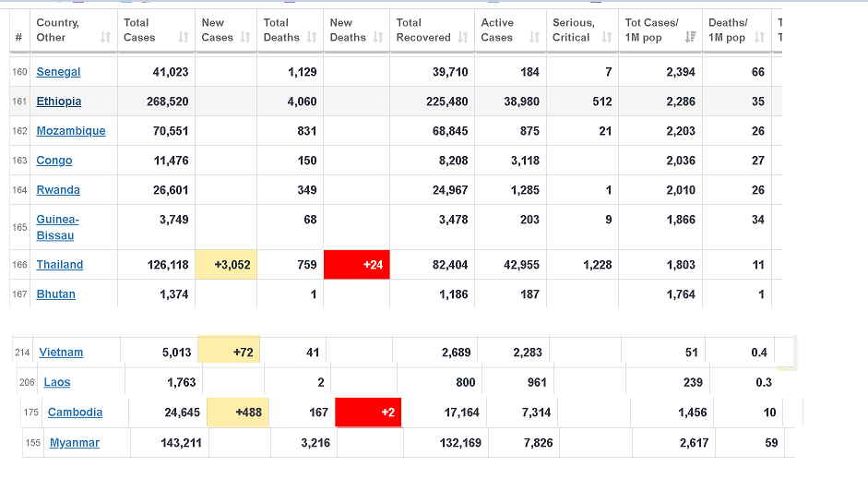Select Bhutan total cases 1,374

click(173, 294)
